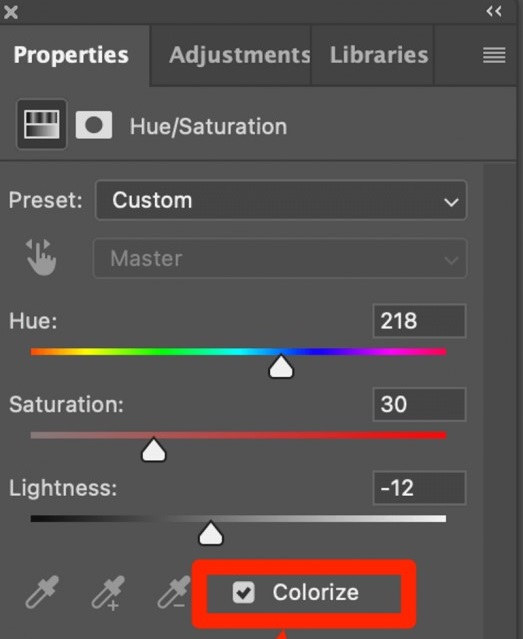Switch to the Libraries tab
523x639 pixels.
(x=379, y=55)
